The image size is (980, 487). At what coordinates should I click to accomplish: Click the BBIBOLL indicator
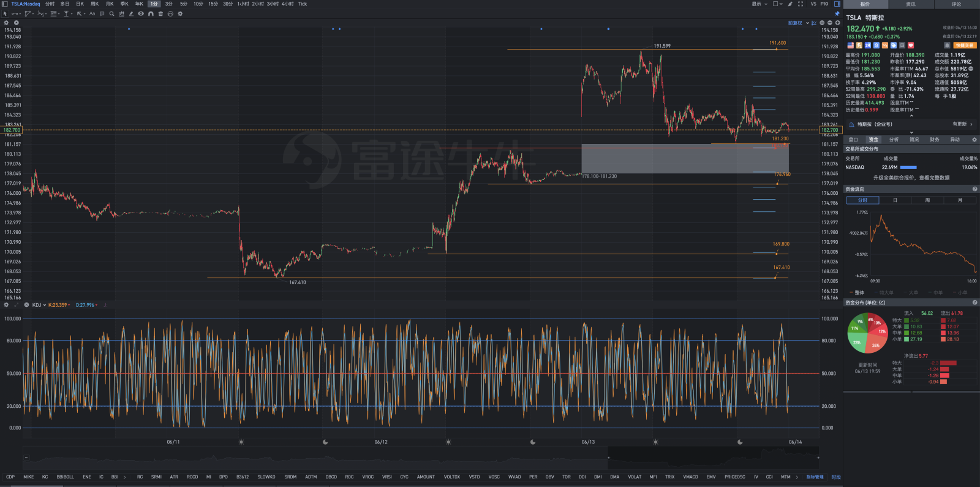[x=65, y=477]
